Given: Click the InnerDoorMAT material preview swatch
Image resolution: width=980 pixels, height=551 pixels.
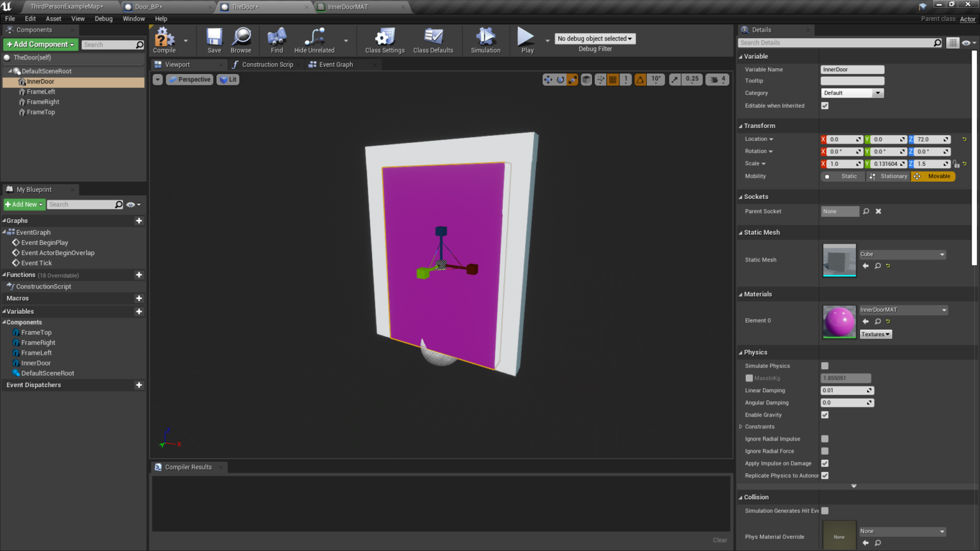Looking at the screenshot, I should tap(839, 322).
